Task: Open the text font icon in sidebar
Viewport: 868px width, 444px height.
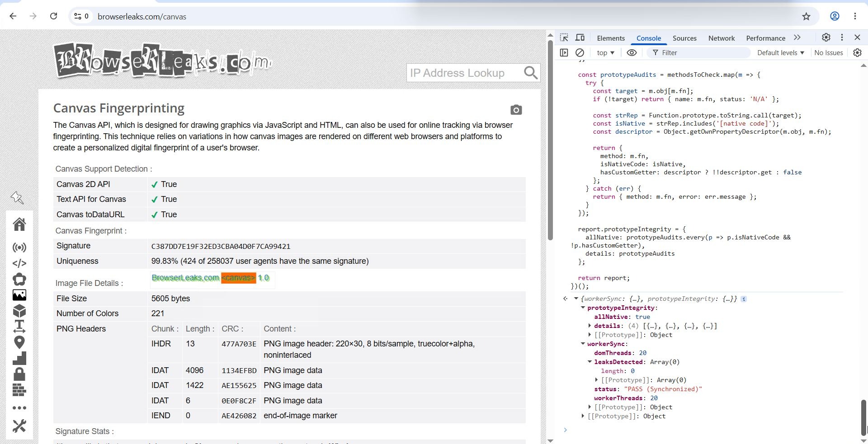Action: point(19,326)
